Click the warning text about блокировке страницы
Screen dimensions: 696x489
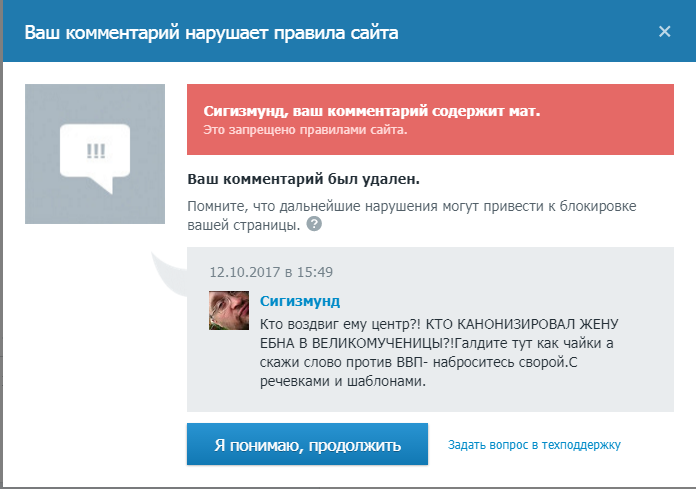point(411,215)
